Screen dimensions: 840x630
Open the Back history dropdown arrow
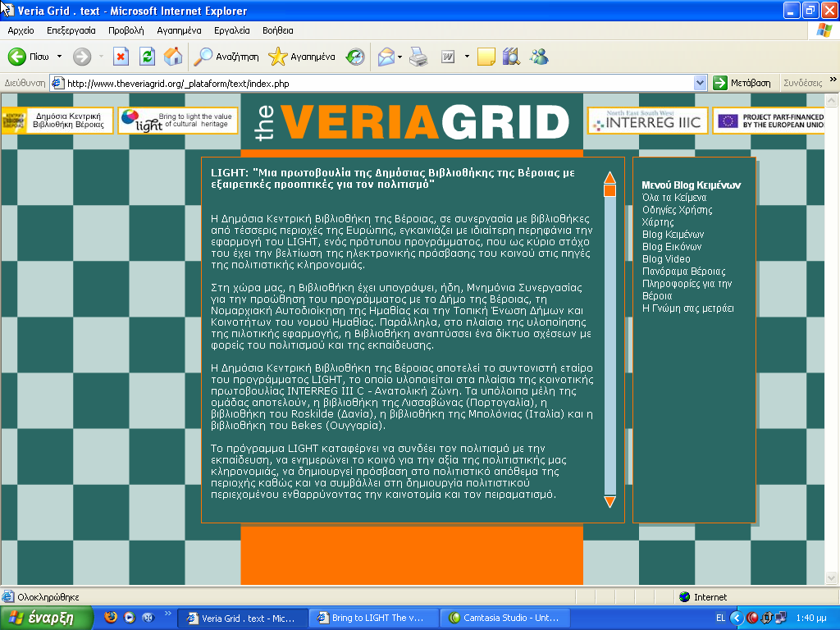click(x=59, y=57)
